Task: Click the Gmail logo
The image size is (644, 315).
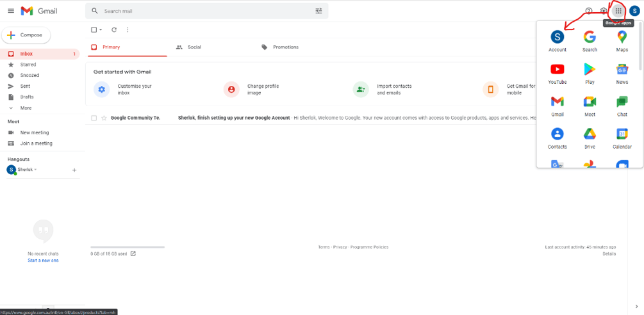Action: pyautogui.click(x=39, y=11)
